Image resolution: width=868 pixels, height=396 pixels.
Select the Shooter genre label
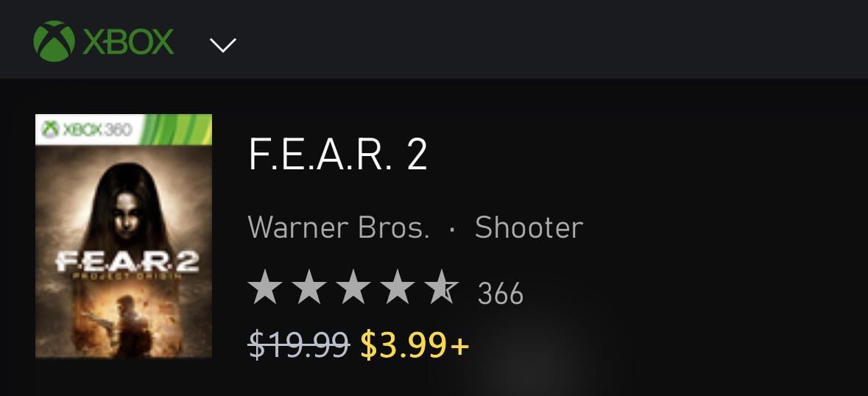point(529,227)
